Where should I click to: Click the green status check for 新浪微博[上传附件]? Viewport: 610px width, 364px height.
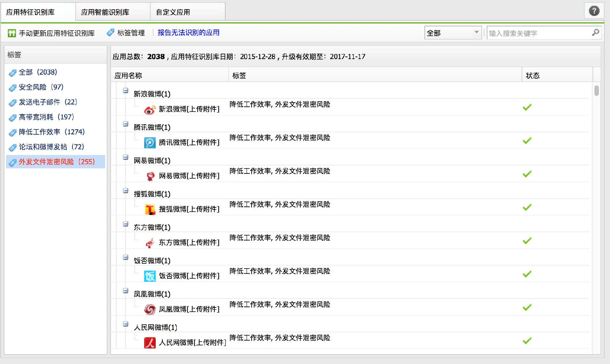click(x=527, y=107)
